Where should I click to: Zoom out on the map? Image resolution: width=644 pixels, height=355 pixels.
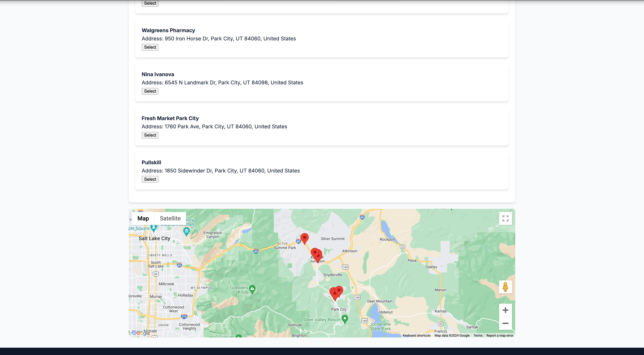[x=505, y=323]
